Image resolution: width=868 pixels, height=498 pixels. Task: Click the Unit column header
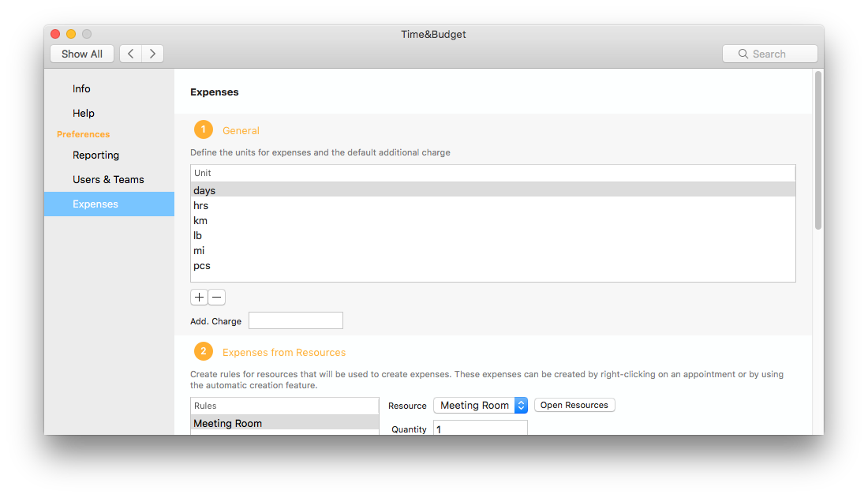click(492, 173)
